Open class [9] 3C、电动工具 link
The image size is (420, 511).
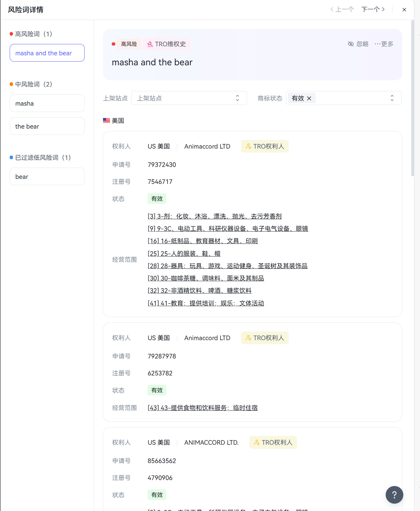pos(228,229)
